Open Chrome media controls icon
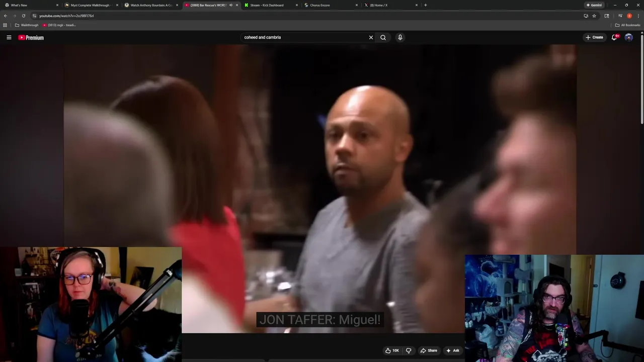 click(620, 16)
